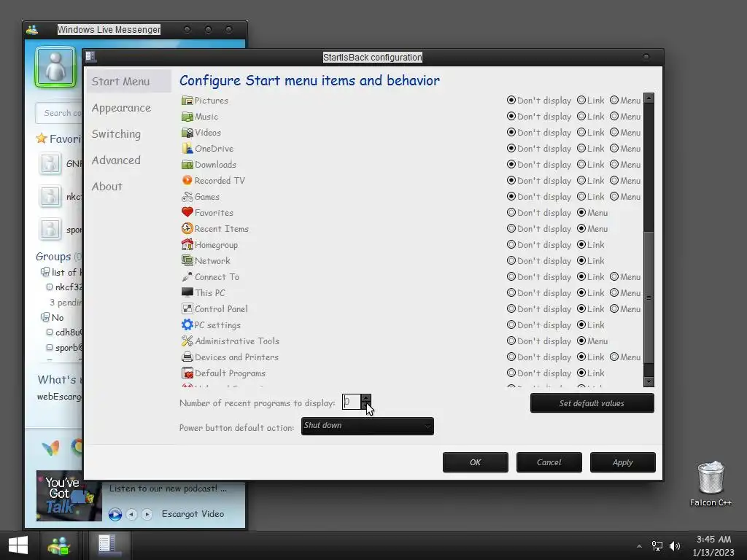Click the Recent Items clock icon

point(187,228)
